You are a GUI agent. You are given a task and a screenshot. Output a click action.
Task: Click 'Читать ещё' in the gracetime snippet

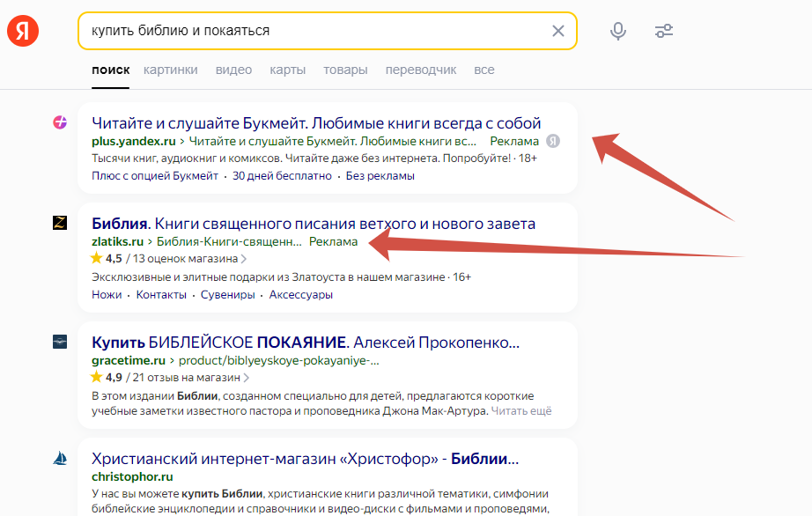pos(521,411)
